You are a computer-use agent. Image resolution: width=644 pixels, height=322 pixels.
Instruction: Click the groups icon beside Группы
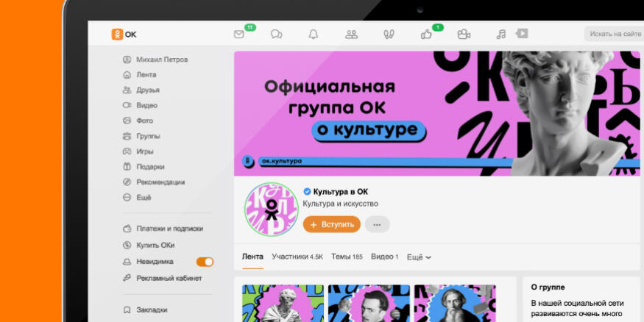(127, 136)
